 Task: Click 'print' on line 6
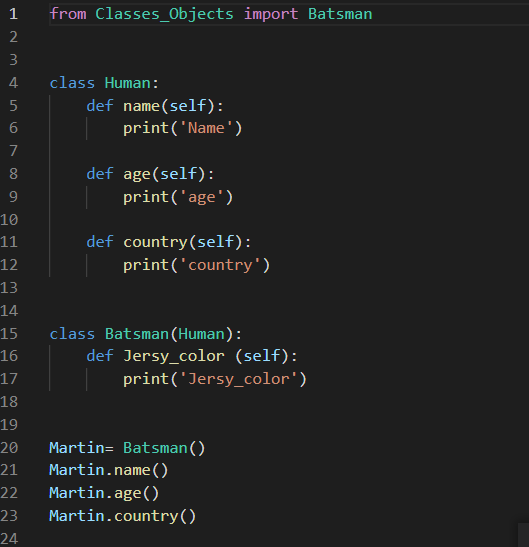[146, 128]
